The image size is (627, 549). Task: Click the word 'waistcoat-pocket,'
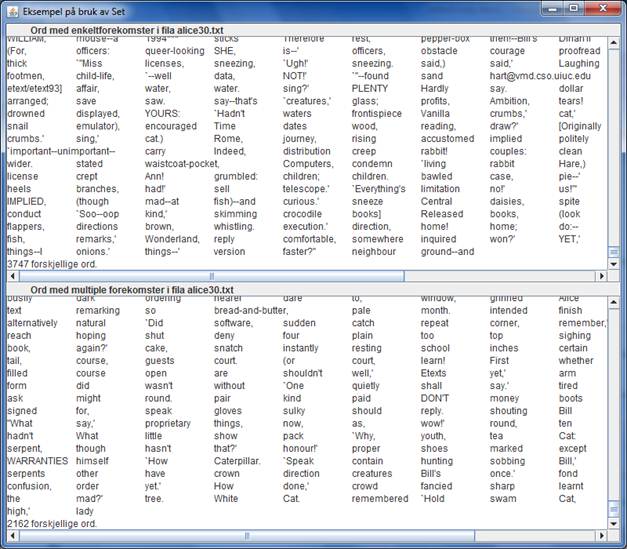pyautogui.click(x=182, y=164)
